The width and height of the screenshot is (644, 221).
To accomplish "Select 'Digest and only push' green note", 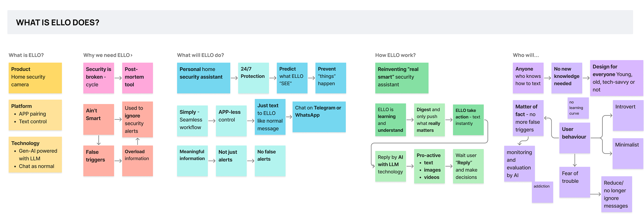I will pos(429,120).
